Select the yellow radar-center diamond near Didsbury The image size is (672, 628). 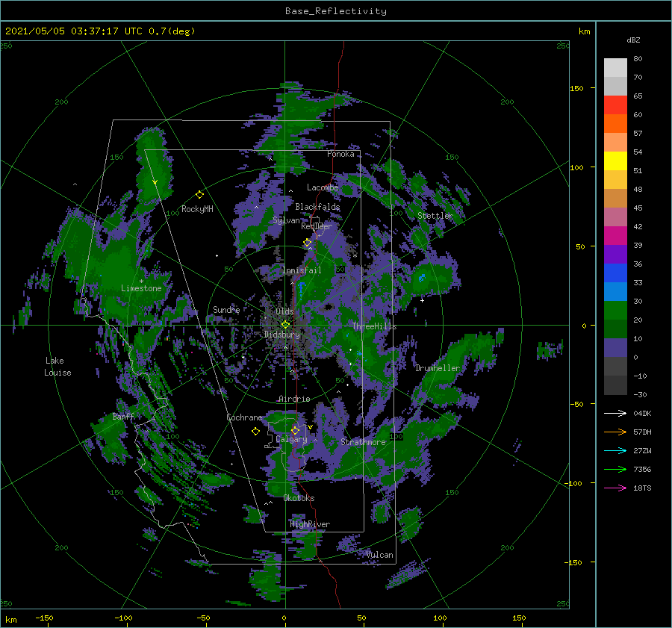click(x=285, y=325)
